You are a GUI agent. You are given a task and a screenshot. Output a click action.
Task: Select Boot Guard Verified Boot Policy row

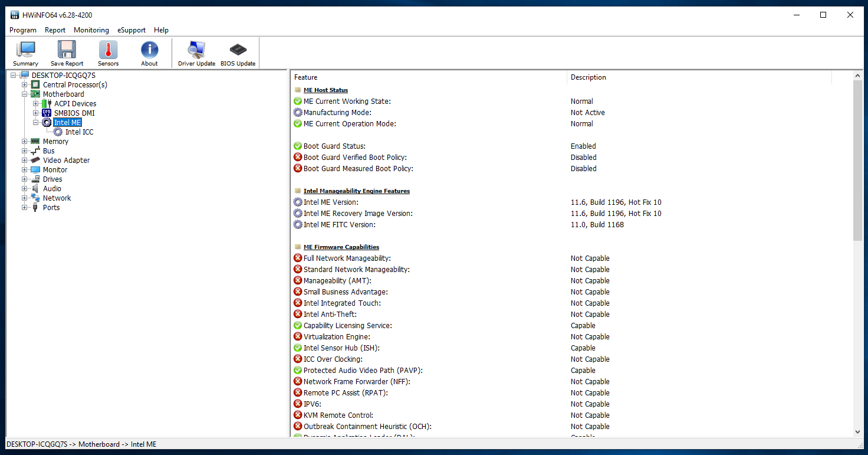point(572,158)
